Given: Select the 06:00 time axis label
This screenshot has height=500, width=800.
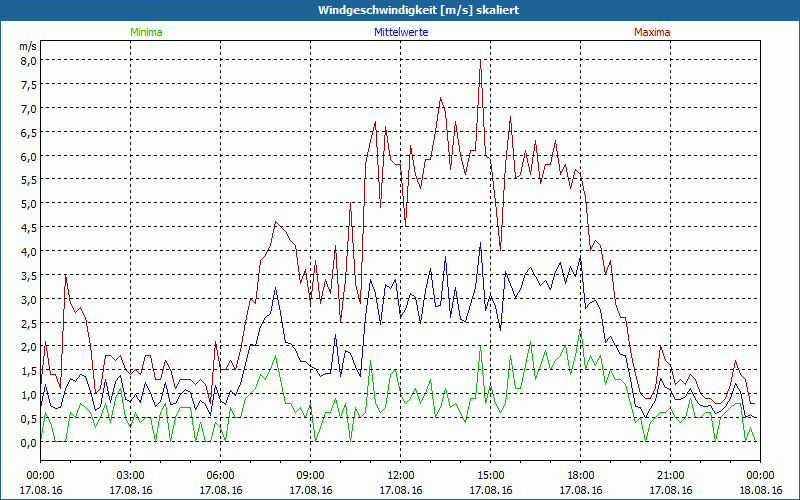Looking at the screenshot, I should [220, 475].
